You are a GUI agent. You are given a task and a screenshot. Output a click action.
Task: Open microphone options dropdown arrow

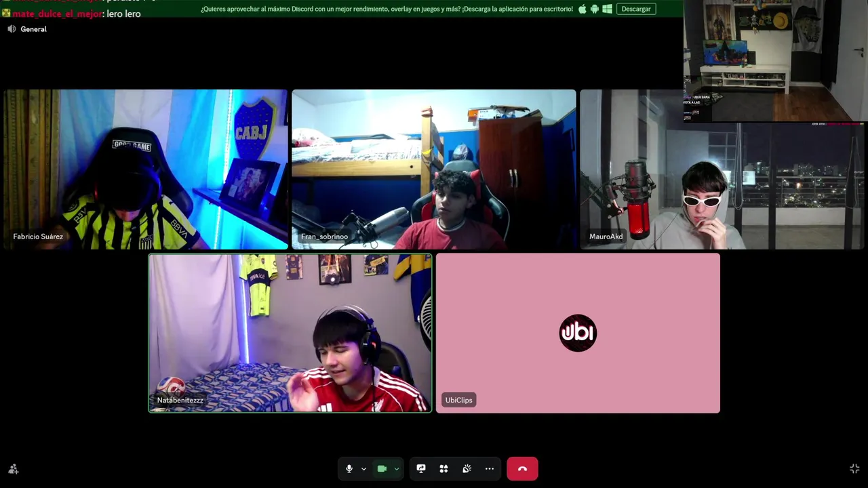point(363,469)
